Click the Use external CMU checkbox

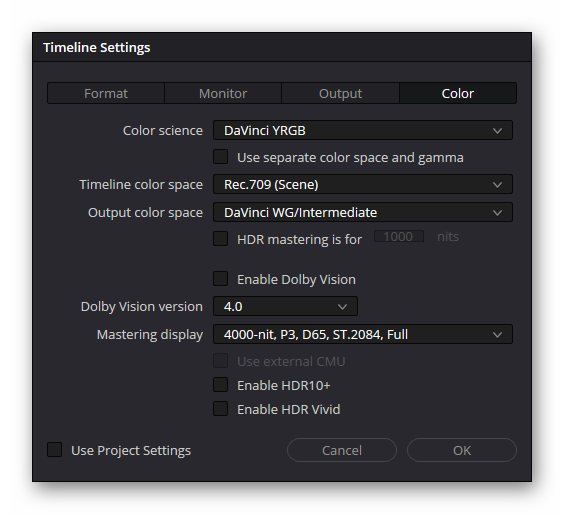coord(220,361)
